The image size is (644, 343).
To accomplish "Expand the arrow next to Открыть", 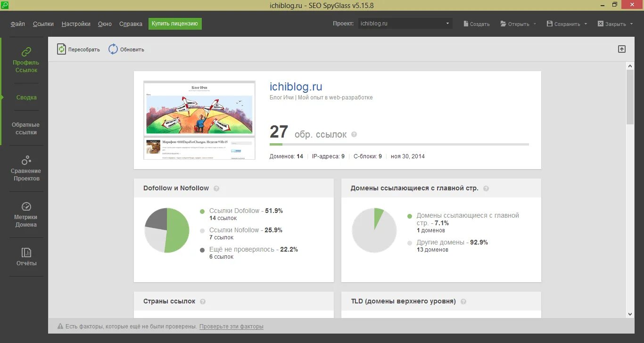I will [x=535, y=24].
